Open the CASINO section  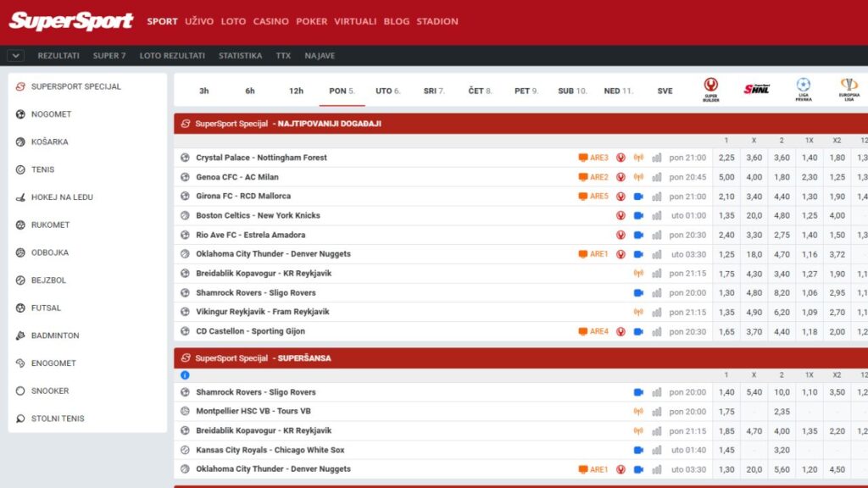(270, 21)
